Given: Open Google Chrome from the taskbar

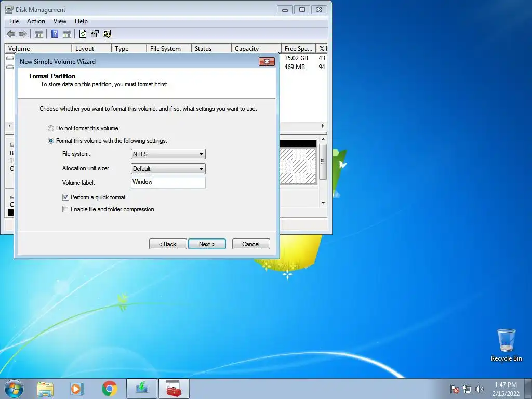Looking at the screenshot, I should (109, 389).
